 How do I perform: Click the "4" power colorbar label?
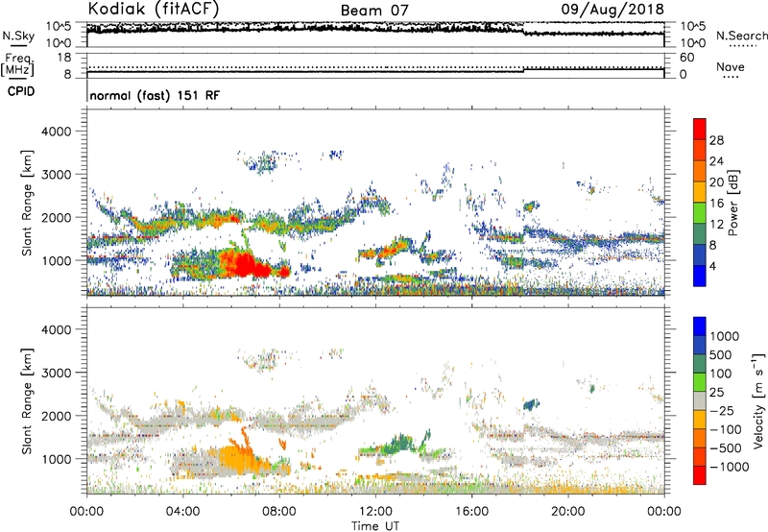pyautogui.click(x=712, y=267)
